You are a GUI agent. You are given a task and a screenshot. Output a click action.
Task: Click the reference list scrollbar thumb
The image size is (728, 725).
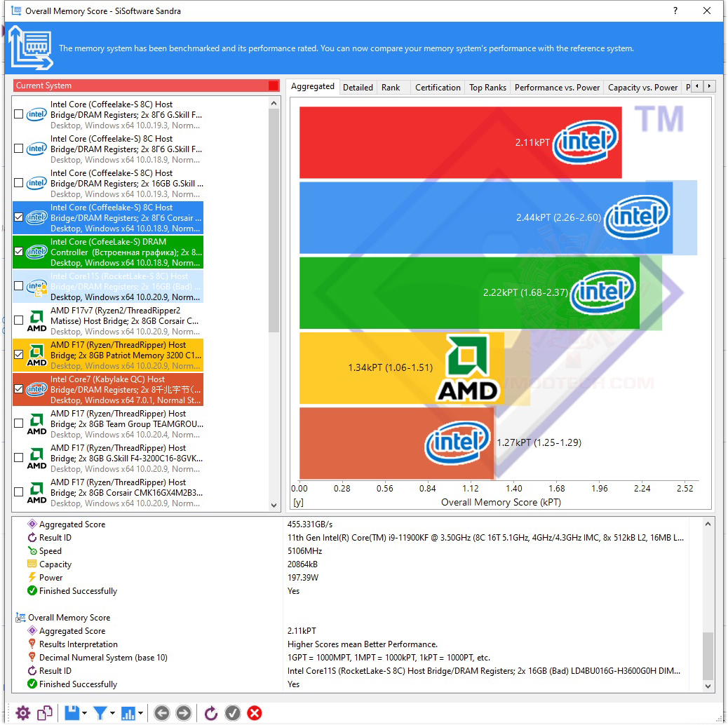click(274, 220)
